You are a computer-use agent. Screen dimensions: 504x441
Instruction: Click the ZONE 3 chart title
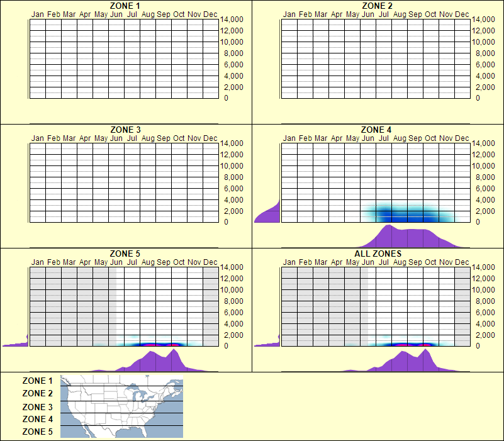tap(124, 130)
